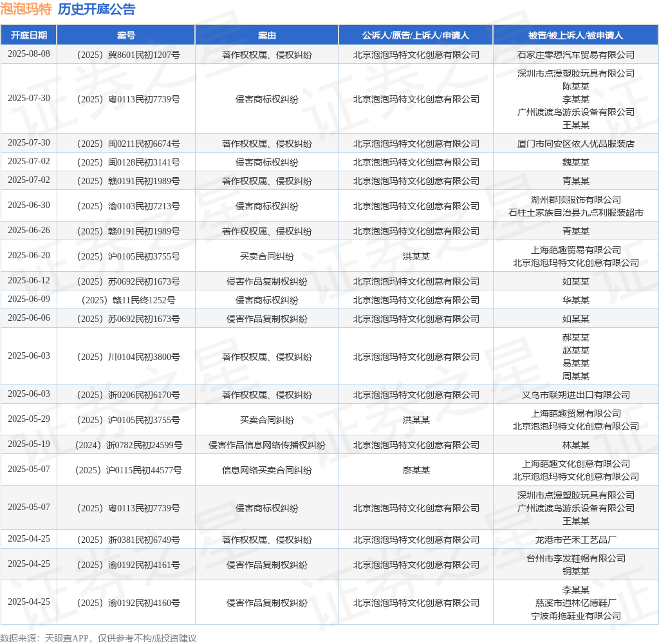Select the date cell 2025-06-09
659x644 pixels.
coord(28,299)
